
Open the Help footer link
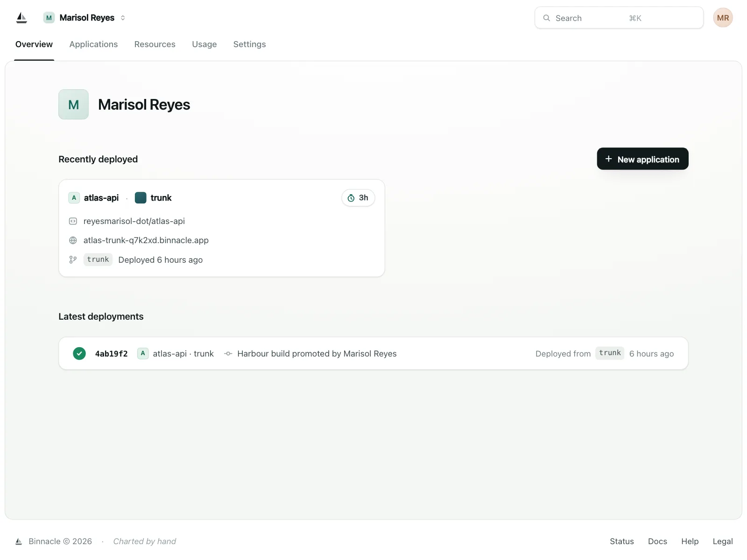point(690,541)
